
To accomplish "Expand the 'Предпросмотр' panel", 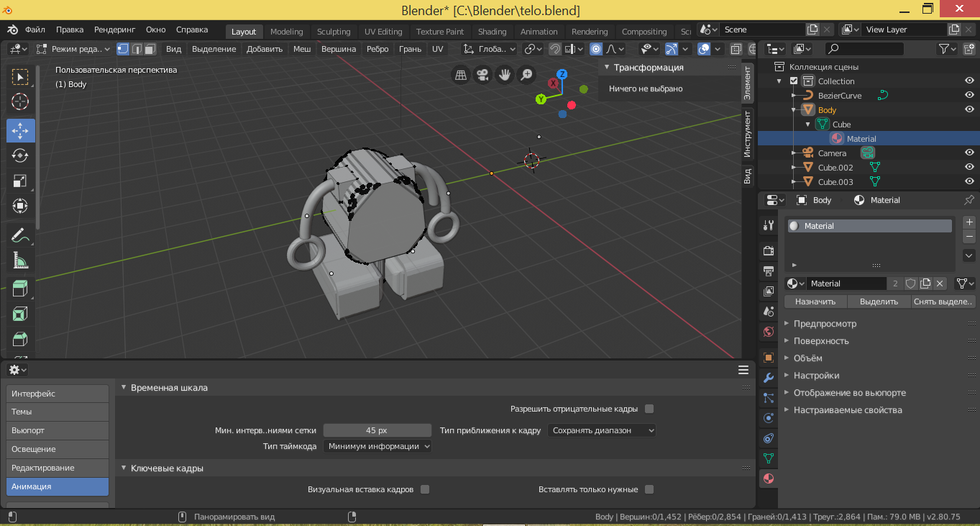I will [825, 324].
